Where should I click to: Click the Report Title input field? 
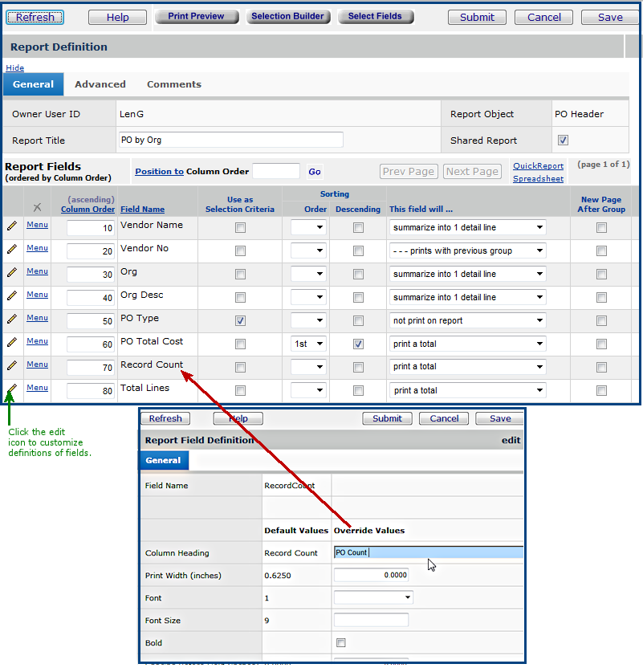[x=230, y=141]
